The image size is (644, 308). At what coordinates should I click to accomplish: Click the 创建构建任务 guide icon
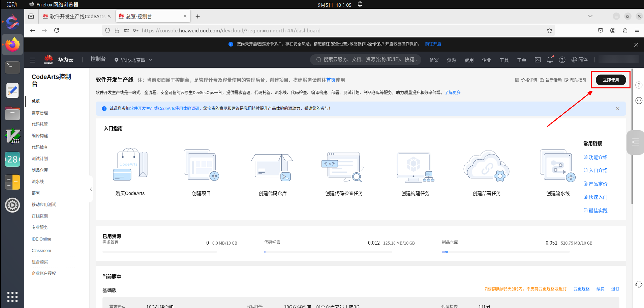[x=415, y=167]
